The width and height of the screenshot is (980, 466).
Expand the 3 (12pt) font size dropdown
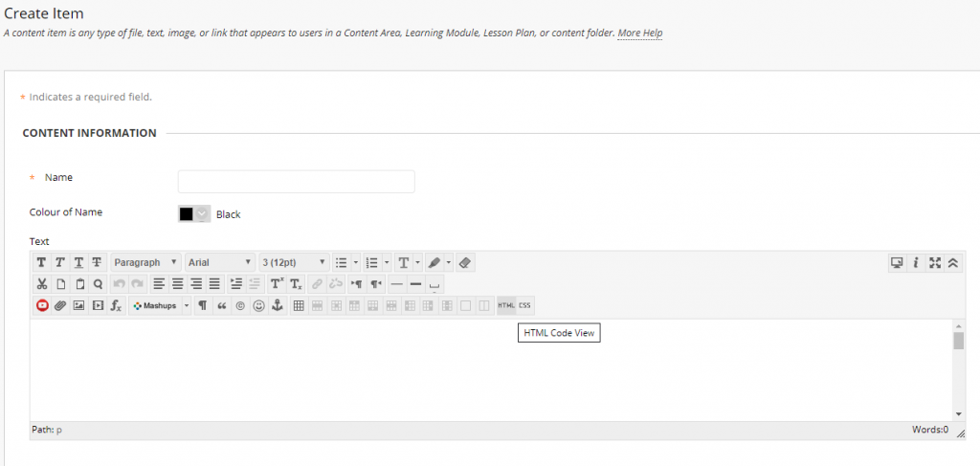coord(294,262)
